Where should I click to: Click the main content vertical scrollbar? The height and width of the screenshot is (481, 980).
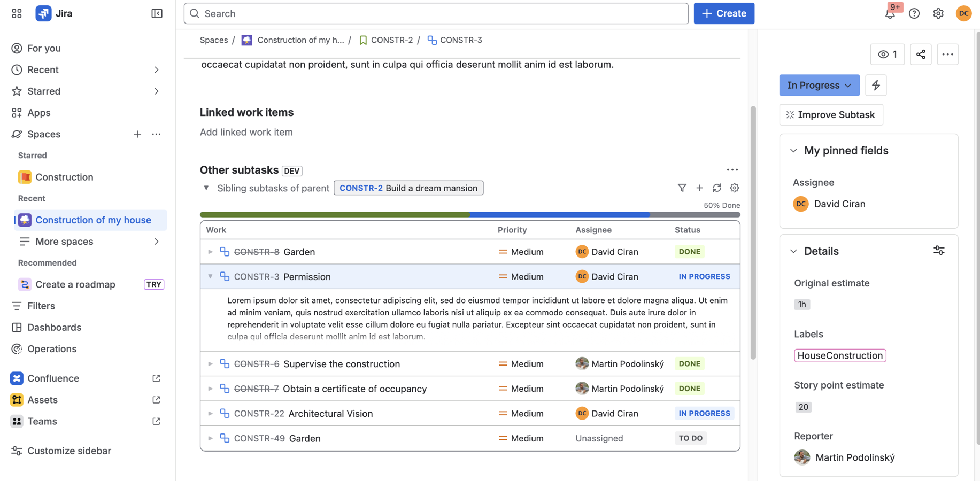pos(753,232)
